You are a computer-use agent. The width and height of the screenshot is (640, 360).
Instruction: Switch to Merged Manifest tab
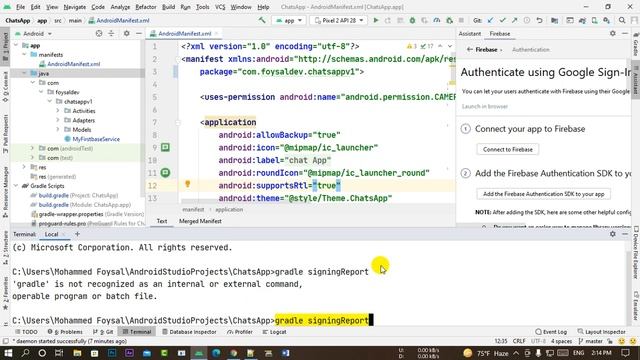point(200,221)
